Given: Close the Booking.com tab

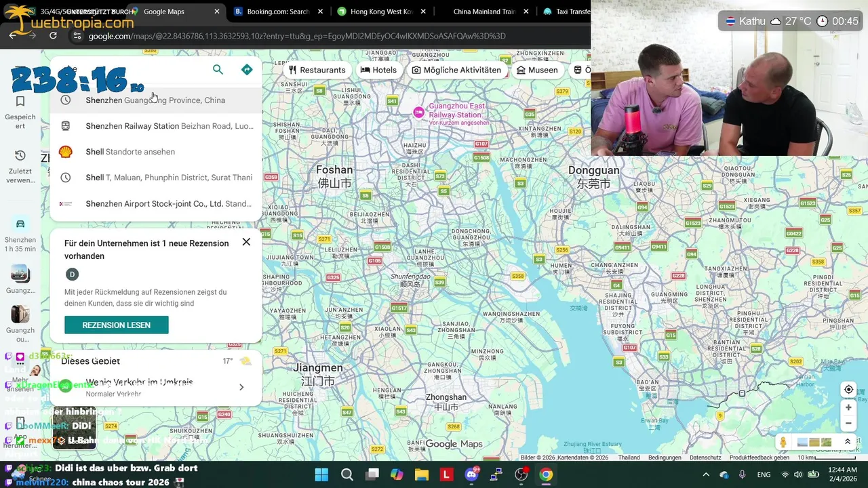Looking at the screenshot, I should [x=319, y=12].
